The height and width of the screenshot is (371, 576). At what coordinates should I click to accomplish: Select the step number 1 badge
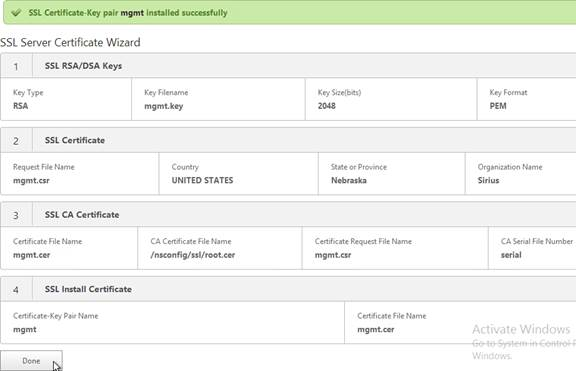(16, 66)
